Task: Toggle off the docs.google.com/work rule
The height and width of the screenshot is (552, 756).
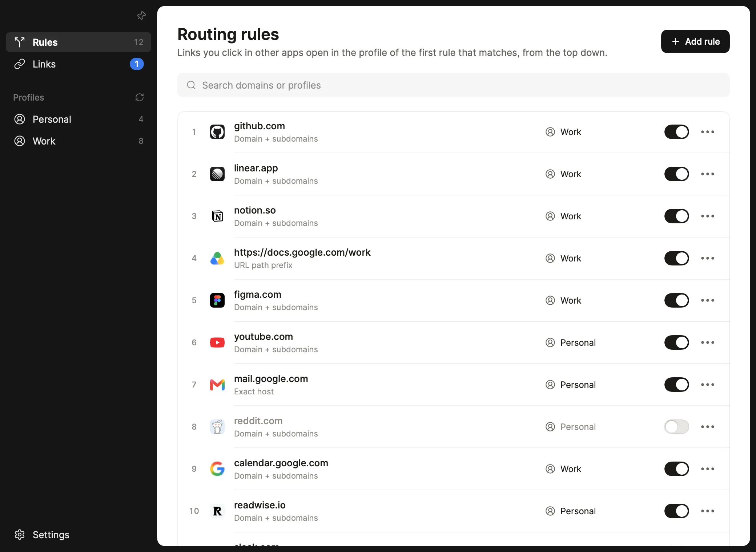Action: [677, 258]
